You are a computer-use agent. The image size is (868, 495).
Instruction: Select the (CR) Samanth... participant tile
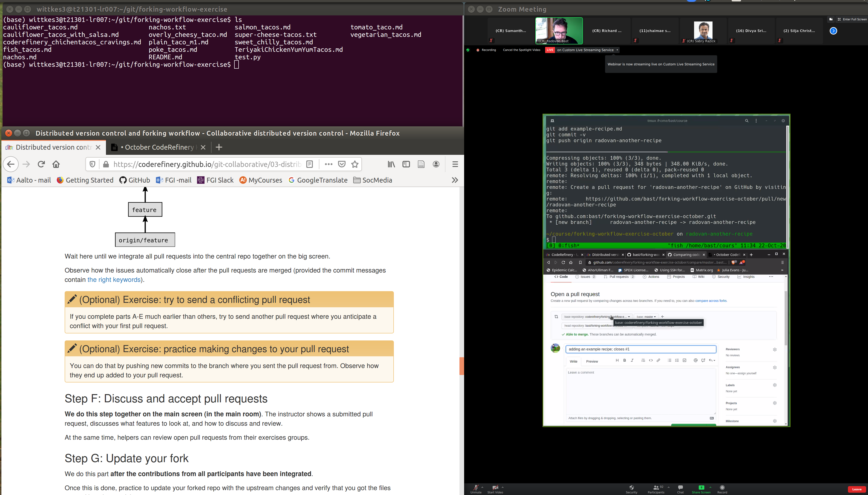[511, 31]
